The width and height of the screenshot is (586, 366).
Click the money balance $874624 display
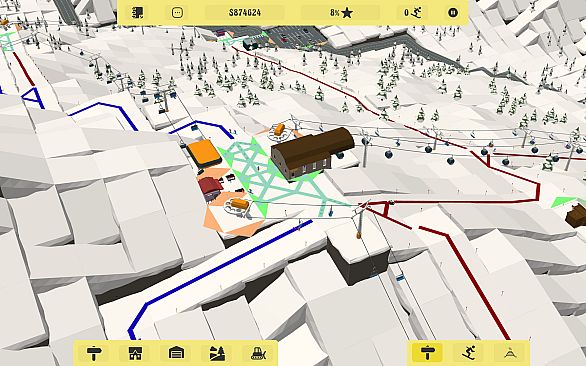244,13
